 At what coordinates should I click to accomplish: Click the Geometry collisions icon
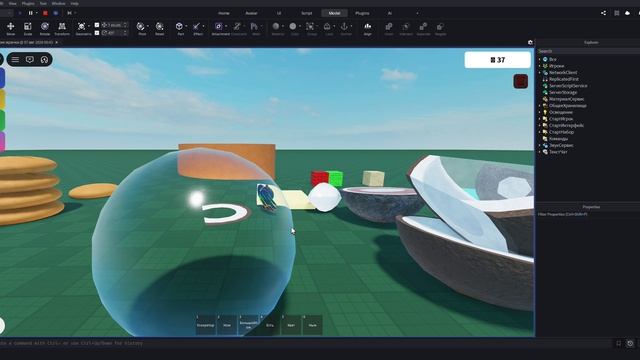coord(81,27)
